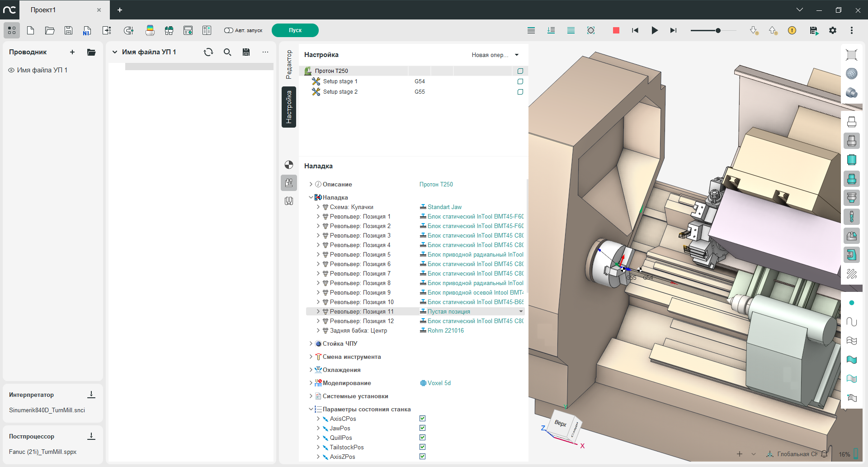Image resolution: width=868 pixels, height=467 pixels.
Task: Expand the Стойка ЧПУ tree section
Action: (x=311, y=343)
